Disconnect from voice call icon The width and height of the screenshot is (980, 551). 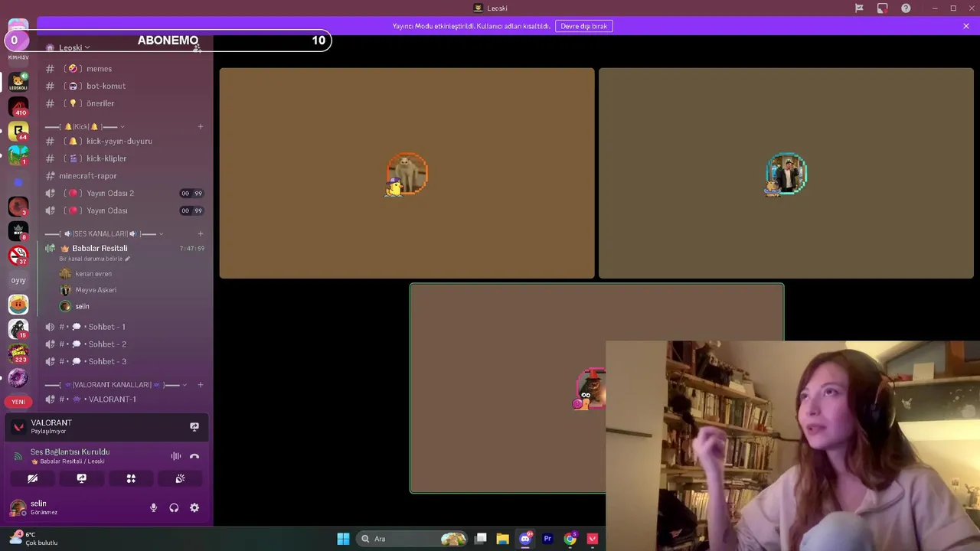[194, 456]
